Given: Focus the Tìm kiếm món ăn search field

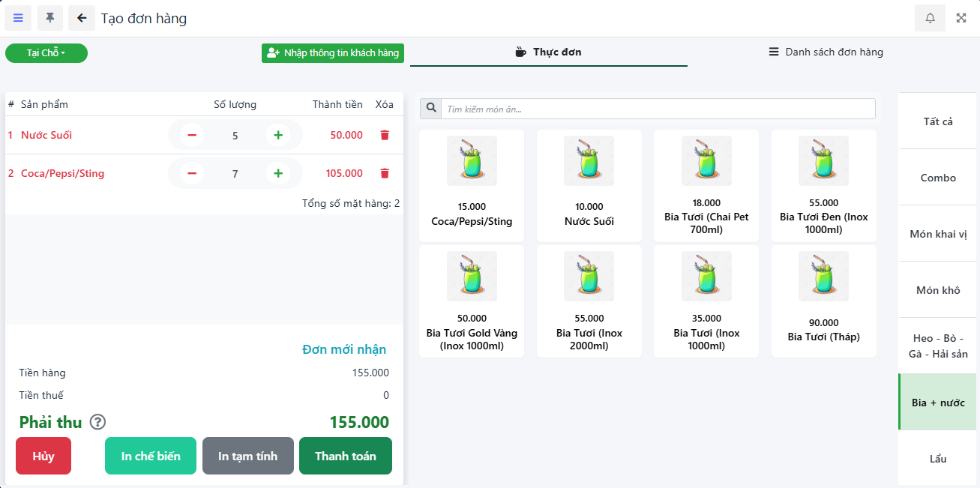Looking at the screenshot, I should click(658, 109).
